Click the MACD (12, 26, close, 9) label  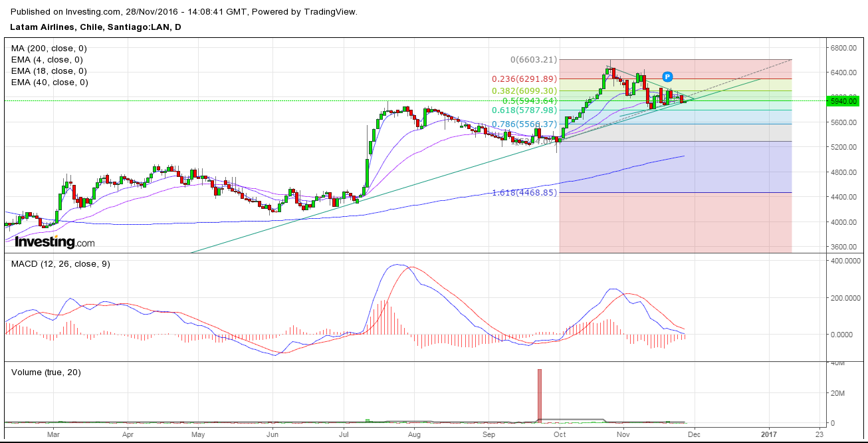point(61,264)
